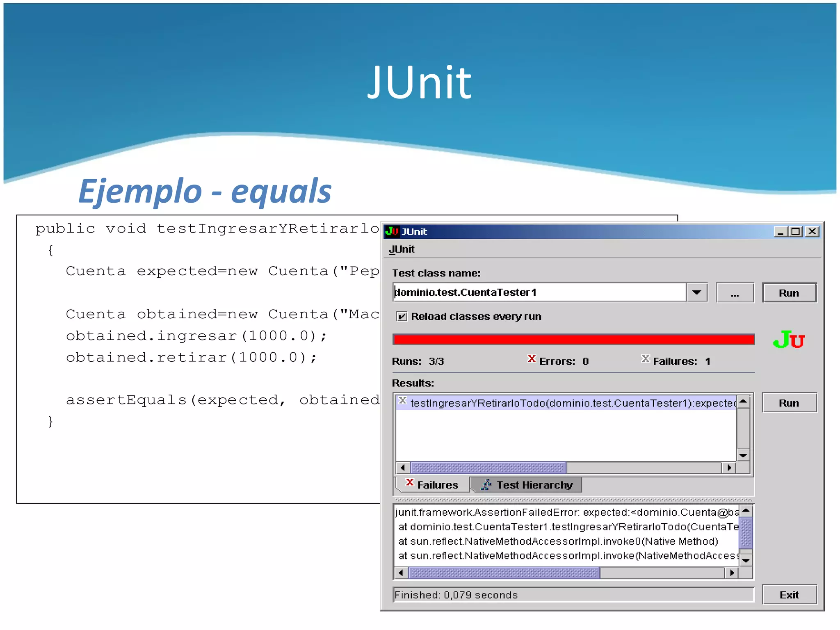The height and width of the screenshot is (630, 840).
Task: Click the 'Runs: 3/3' counter text
Action: [x=418, y=361]
